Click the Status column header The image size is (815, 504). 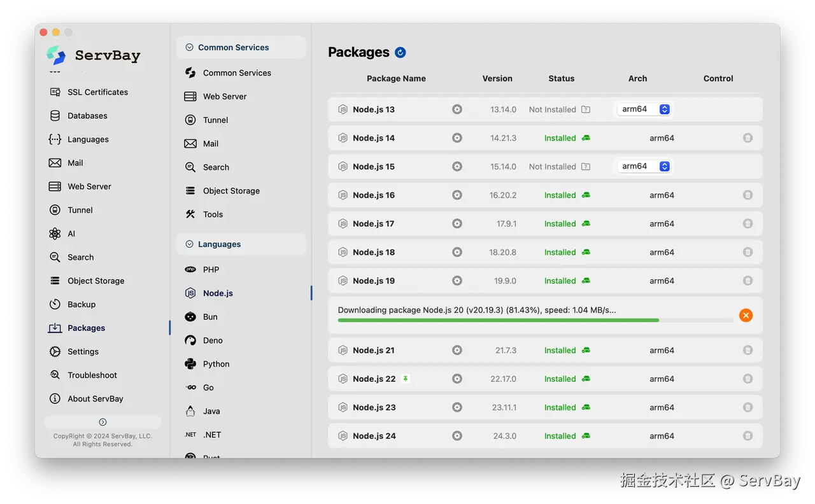click(x=561, y=79)
